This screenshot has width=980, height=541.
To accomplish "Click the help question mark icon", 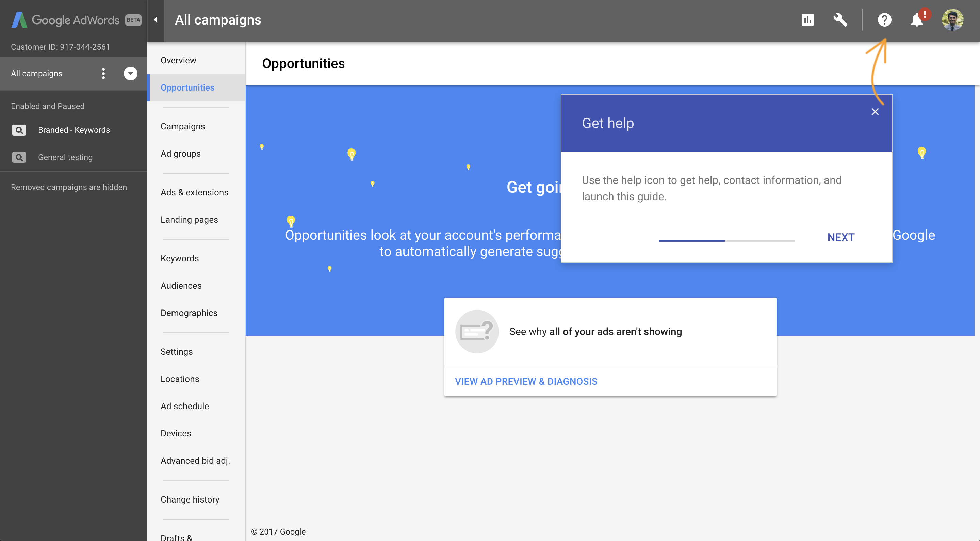I will click(884, 20).
